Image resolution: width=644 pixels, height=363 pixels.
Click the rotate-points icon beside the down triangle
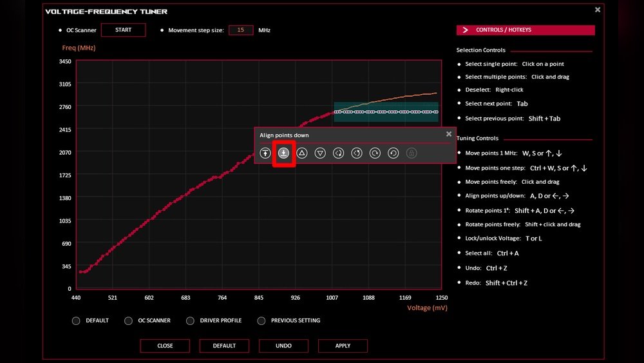coord(338,153)
